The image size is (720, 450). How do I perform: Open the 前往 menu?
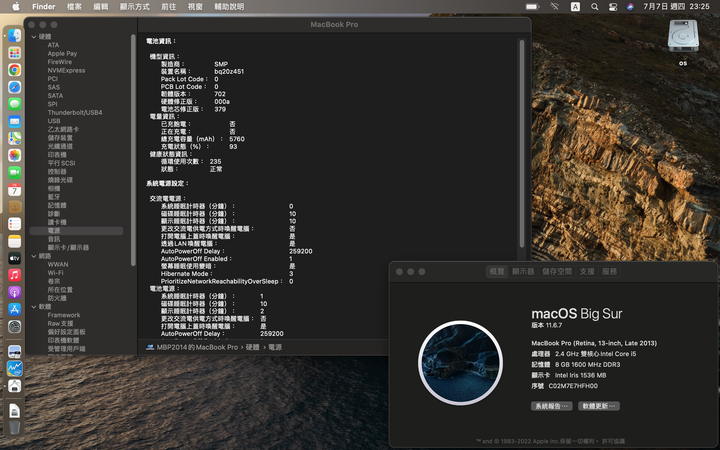(169, 6)
